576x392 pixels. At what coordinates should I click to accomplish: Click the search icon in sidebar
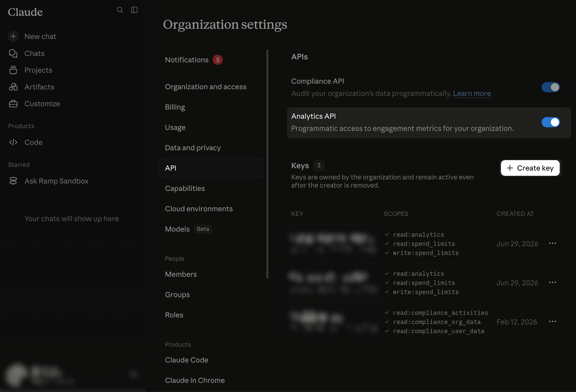pos(120,10)
